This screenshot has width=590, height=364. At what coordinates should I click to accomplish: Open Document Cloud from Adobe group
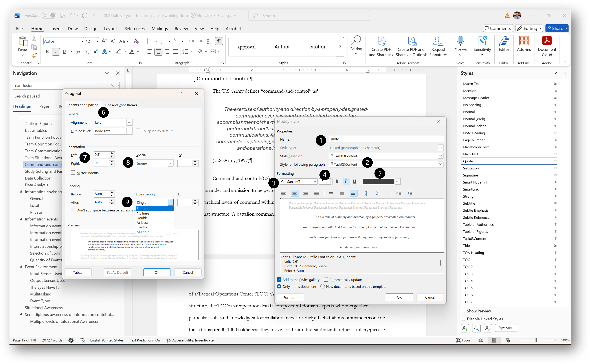point(547,46)
